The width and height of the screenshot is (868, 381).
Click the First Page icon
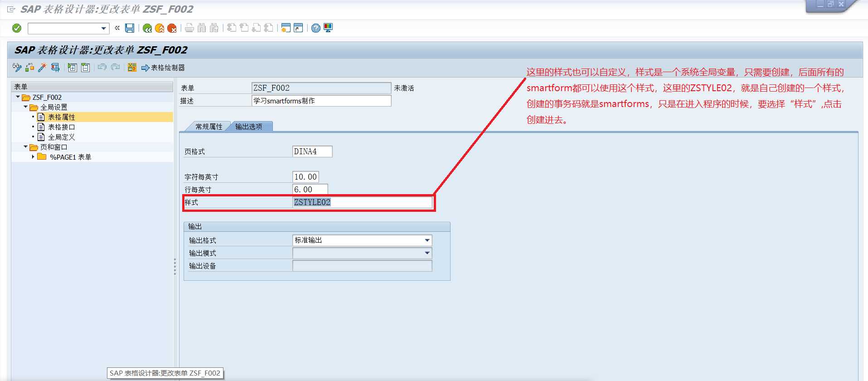coord(232,28)
